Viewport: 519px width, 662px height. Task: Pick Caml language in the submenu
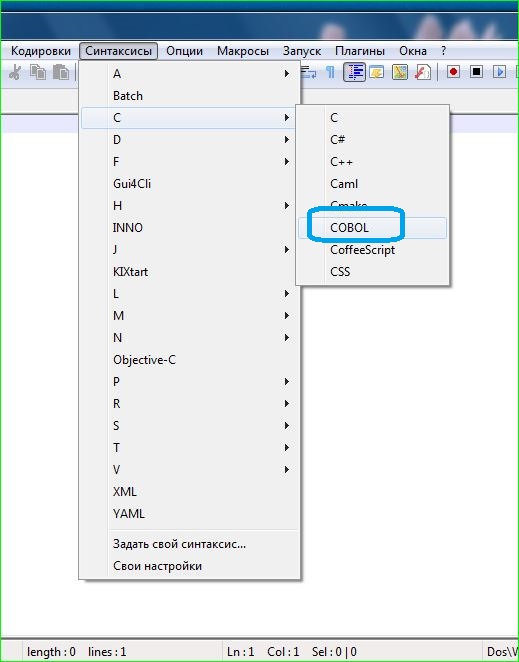pos(372,184)
